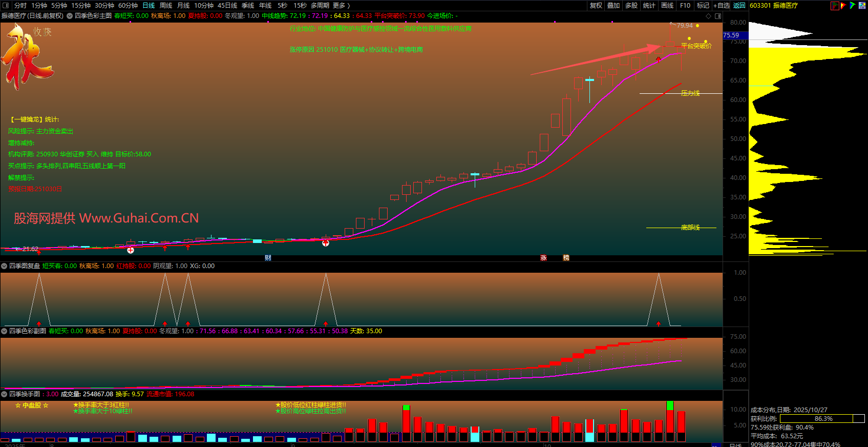Click the 返回 back button

739,6
